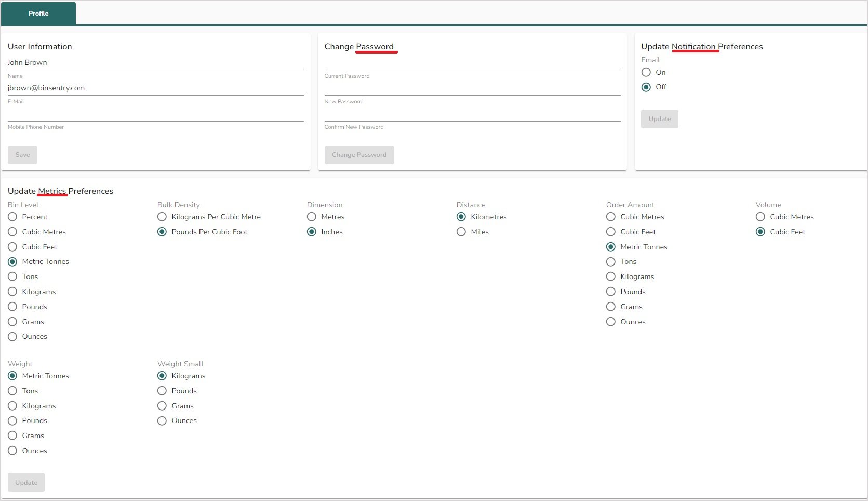Set Order Amount to Pounds

pyautogui.click(x=610, y=292)
